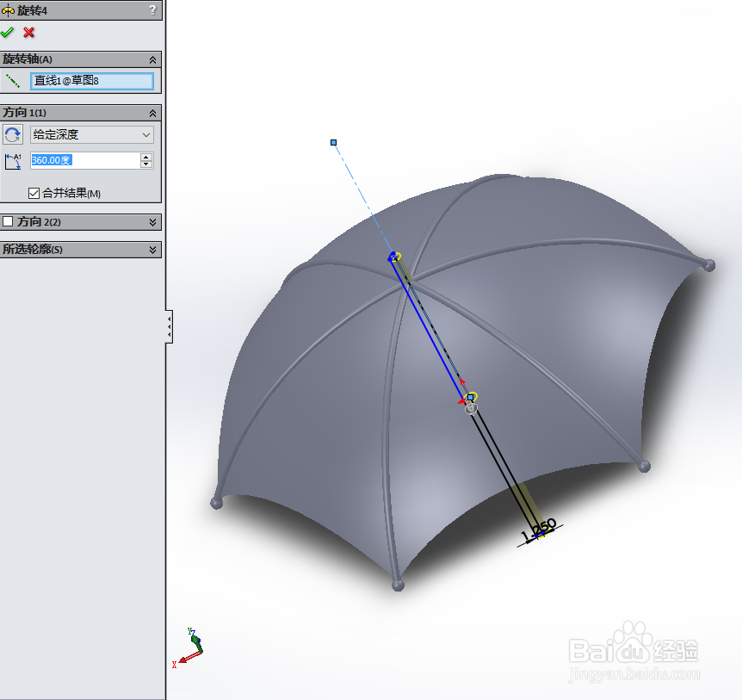Image resolution: width=742 pixels, height=700 pixels.
Task: Decrease angle with the down spinner arrow
Action: (146, 164)
